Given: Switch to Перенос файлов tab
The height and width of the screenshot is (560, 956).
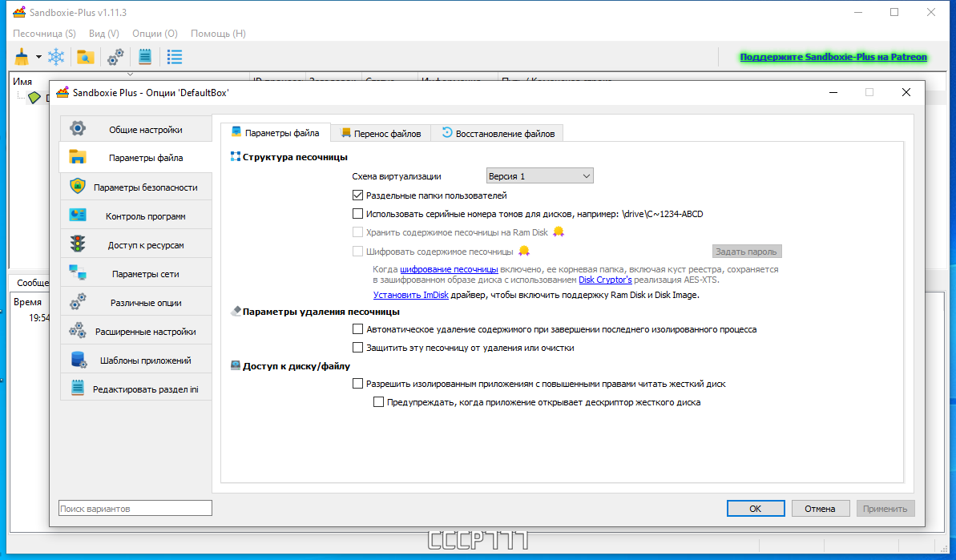Looking at the screenshot, I should (x=381, y=134).
